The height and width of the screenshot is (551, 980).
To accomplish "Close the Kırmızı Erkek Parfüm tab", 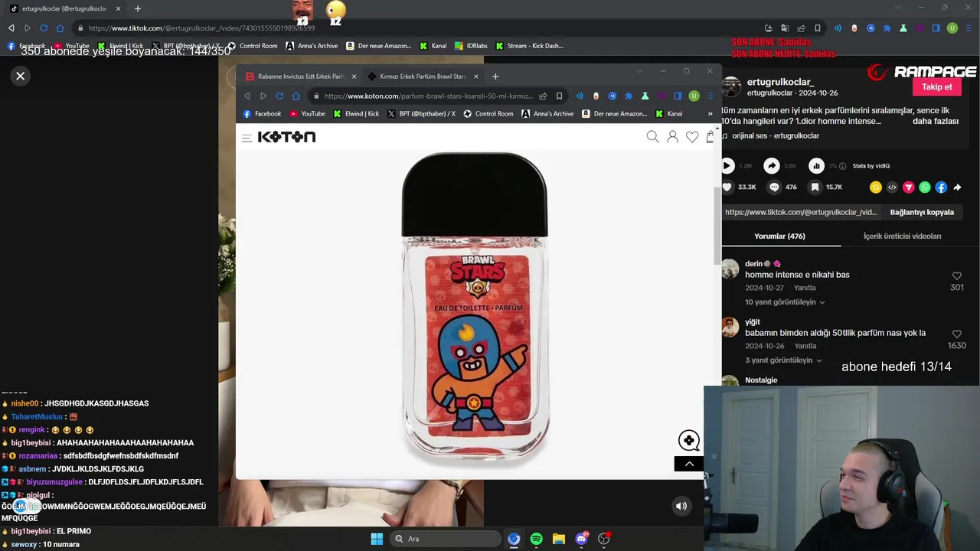I will coord(475,77).
